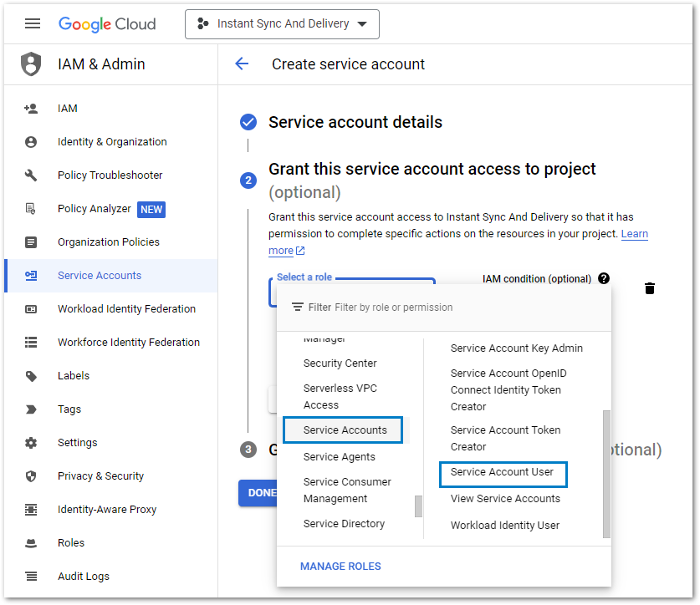Screen dimensions: 700x605
Task: Click the roles list scrollbar
Action: (x=606, y=475)
